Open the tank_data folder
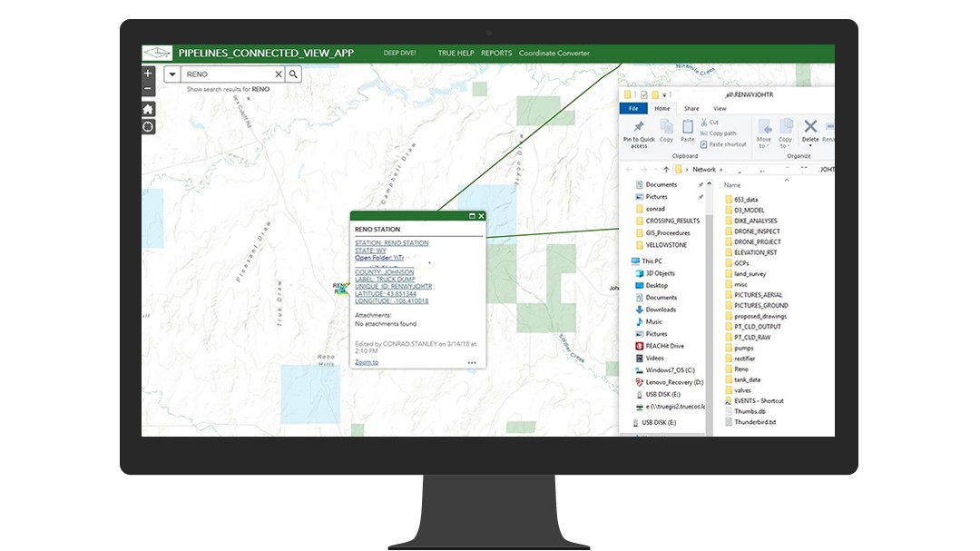This screenshot has width=980, height=551. click(747, 379)
